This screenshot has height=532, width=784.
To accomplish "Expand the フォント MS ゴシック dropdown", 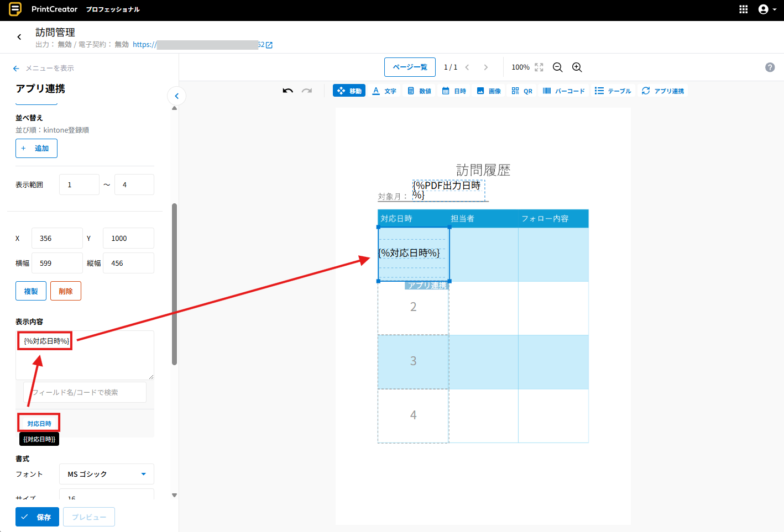I will 107,474.
